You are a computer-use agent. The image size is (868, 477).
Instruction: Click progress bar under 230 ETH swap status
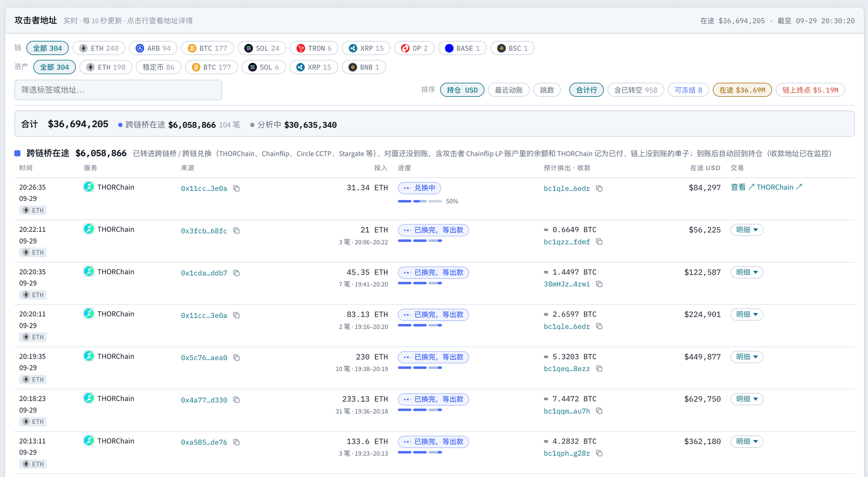[420, 368]
